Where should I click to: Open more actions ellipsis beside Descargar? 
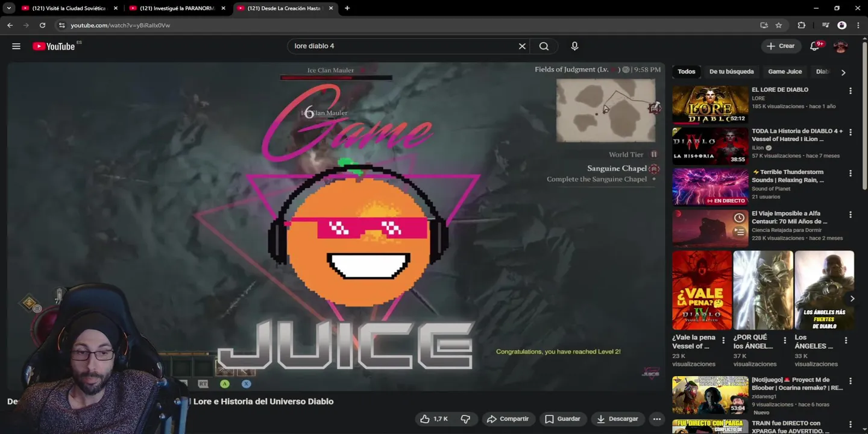(657, 419)
